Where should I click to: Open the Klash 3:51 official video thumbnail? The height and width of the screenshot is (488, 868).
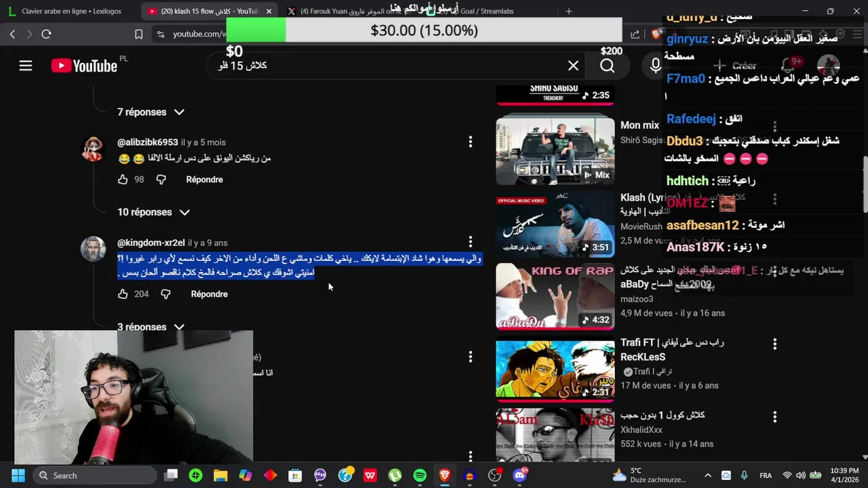[555, 225]
